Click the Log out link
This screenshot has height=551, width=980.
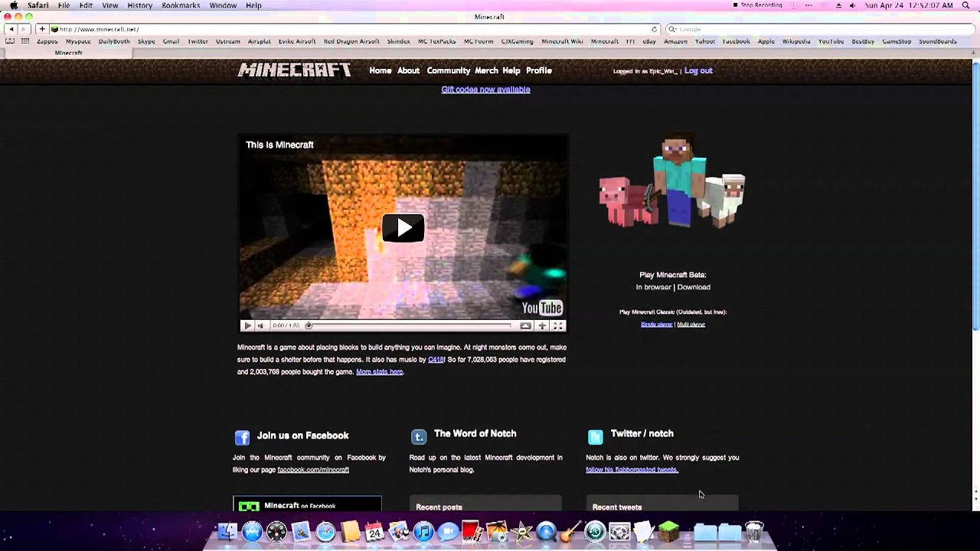click(x=698, y=70)
